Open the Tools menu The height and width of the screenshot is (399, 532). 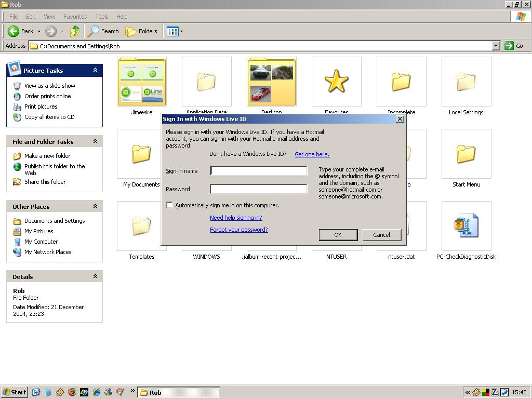(x=101, y=17)
